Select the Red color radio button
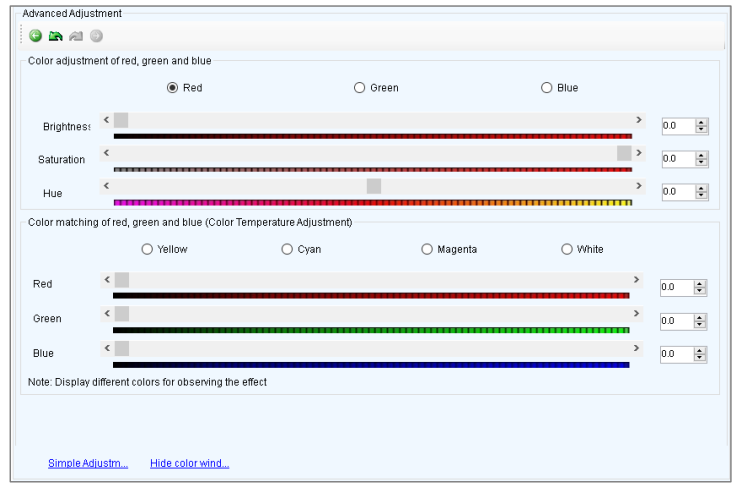 pos(172,88)
